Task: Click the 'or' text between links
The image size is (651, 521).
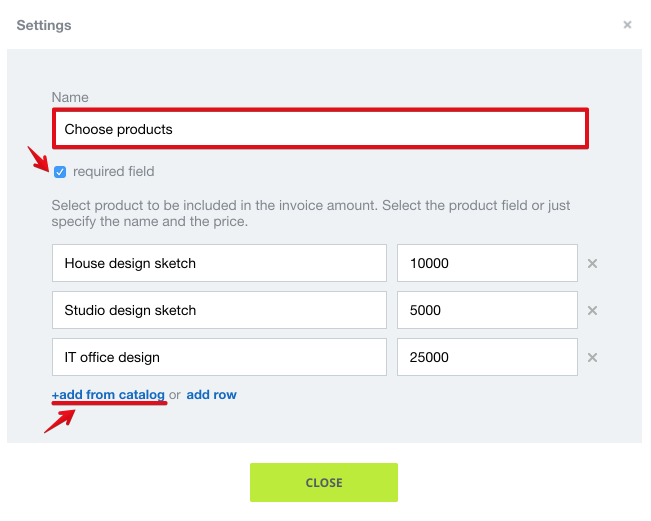Action: [x=175, y=395]
